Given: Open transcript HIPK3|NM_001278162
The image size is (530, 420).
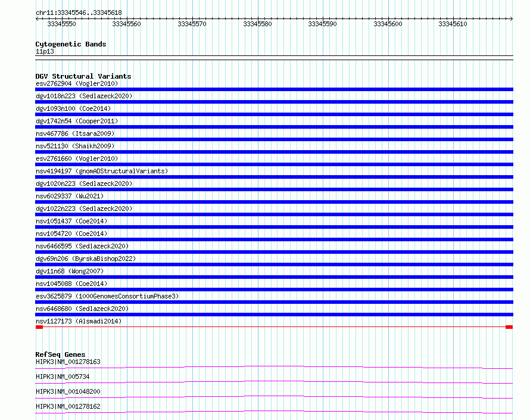Looking at the screenshot, I should click(x=68, y=406).
